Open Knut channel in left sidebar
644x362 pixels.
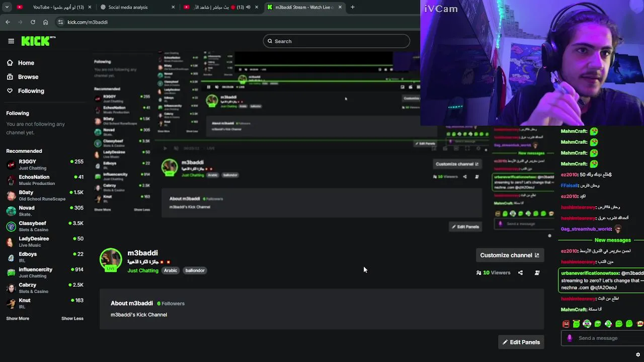click(x=45, y=303)
